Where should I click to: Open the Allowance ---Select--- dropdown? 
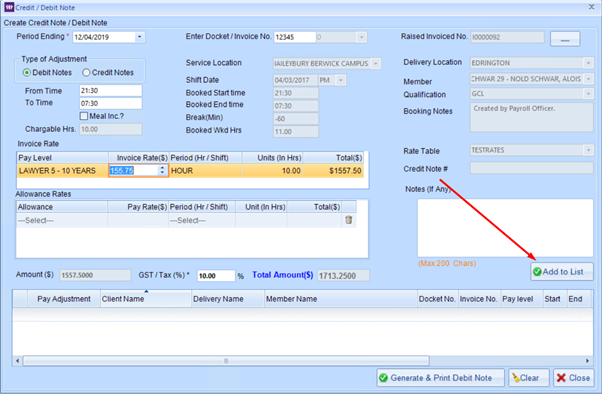click(62, 220)
